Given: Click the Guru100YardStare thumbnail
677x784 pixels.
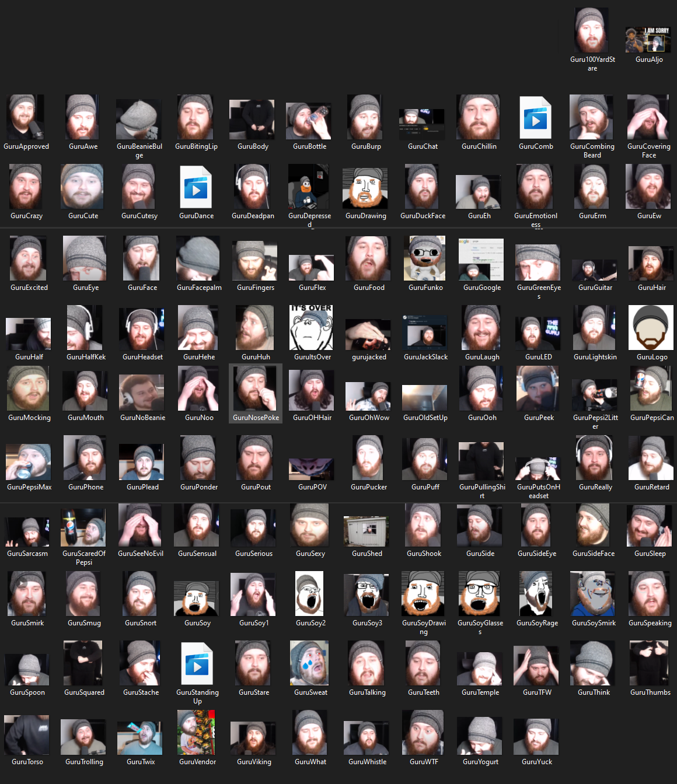Looking at the screenshot, I should 591,30.
